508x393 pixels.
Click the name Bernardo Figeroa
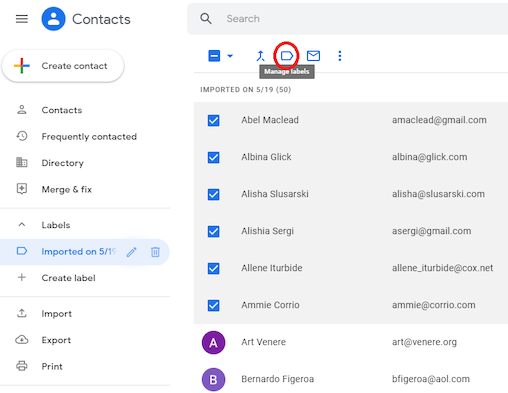coord(278,379)
